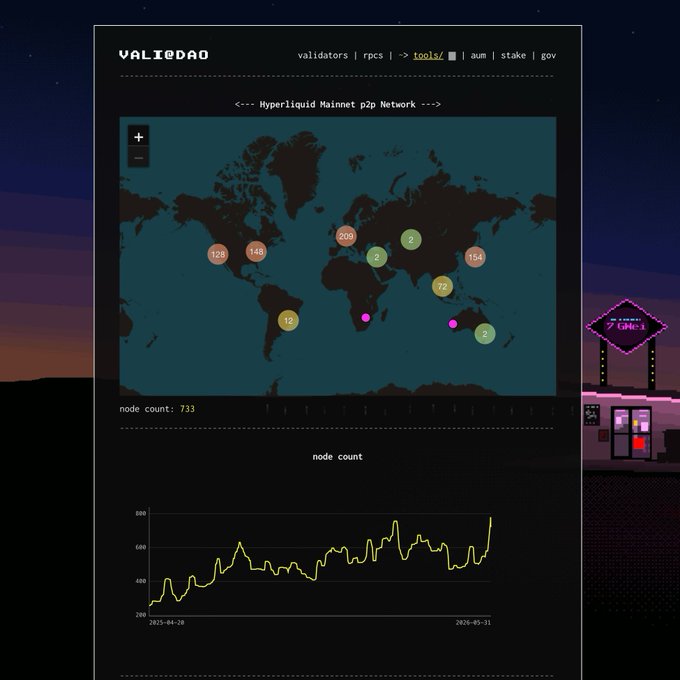Image resolution: width=680 pixels, height=680 pixels.
Task: Click the 128 node cluster marker
Action: click(x=218, y=254)
